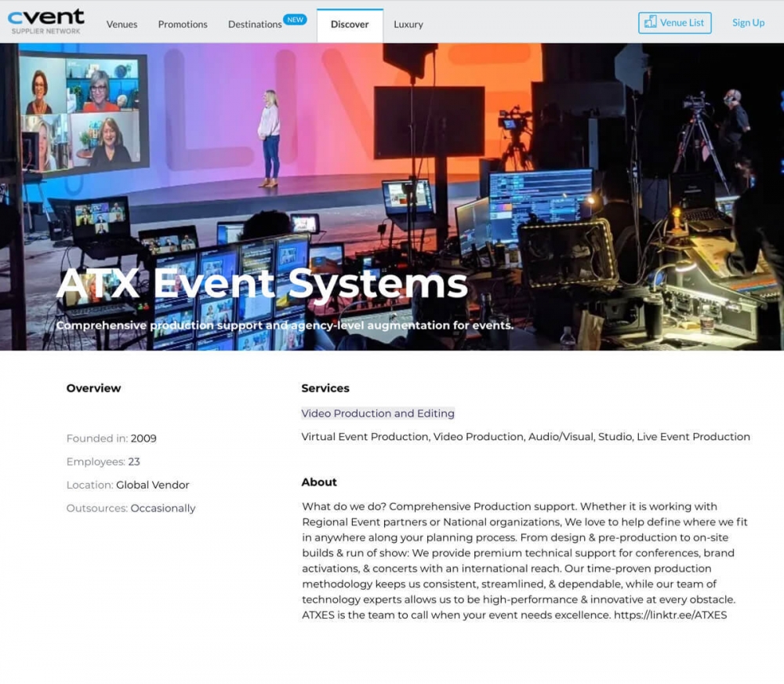
Task: Click the building icon in Venue List button
Action: [x=650, y=22]
